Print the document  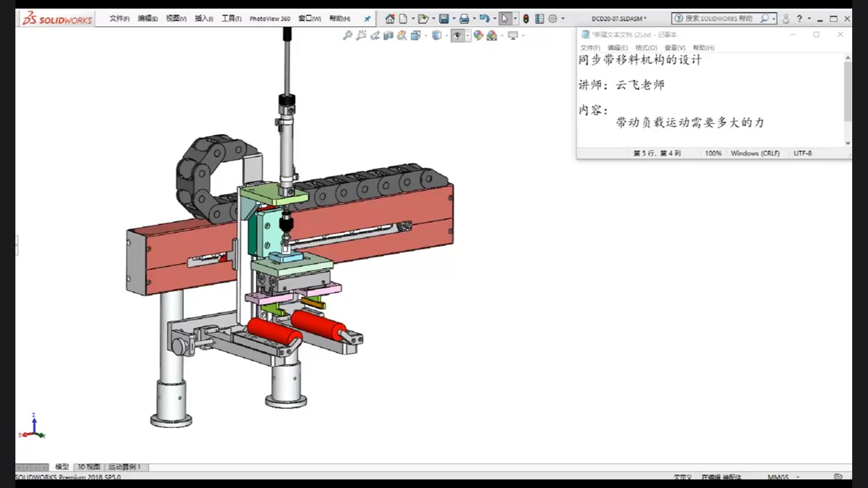coord(464,19)
